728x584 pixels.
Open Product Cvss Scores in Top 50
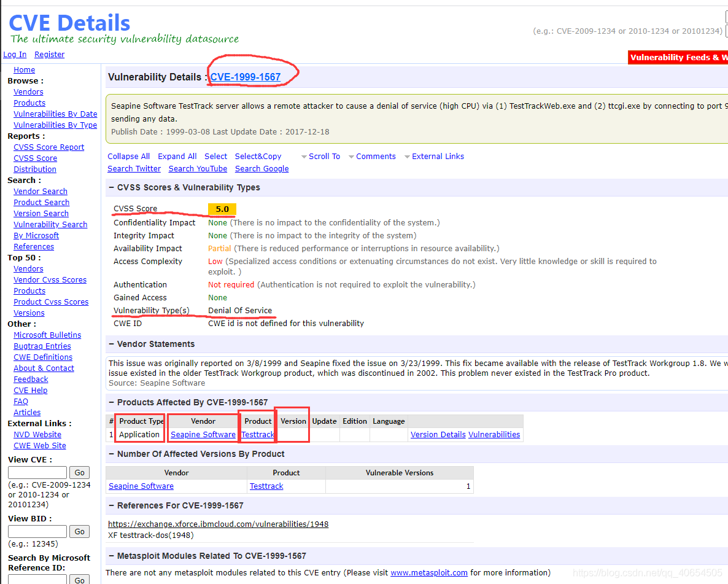pos(51,302)
